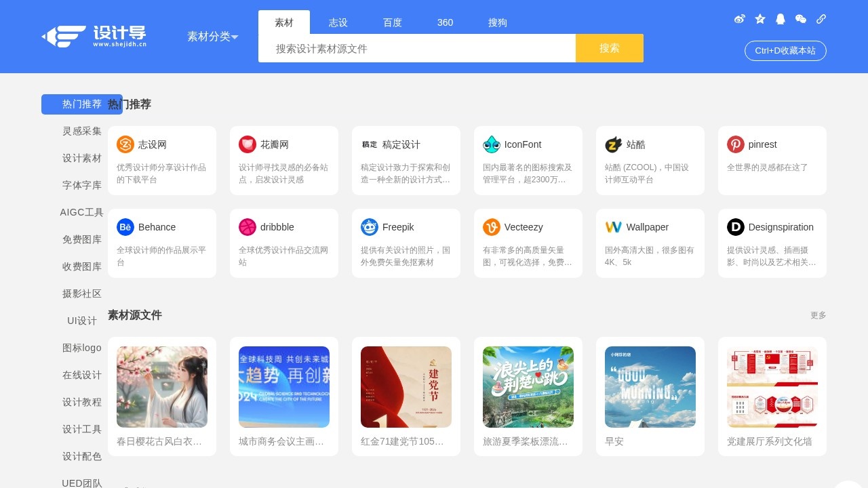Go to 字体字库 in the sidebar
Image resolution: width=868 pixels, height=488 pixels.
[82, 185]
